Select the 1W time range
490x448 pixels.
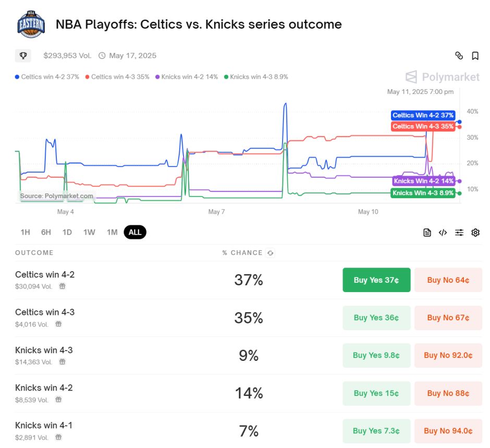point(89,232)
